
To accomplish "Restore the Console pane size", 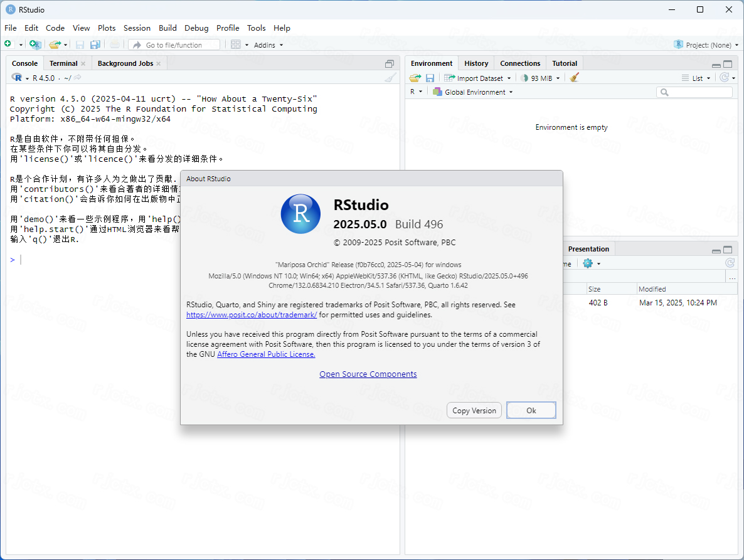I will point(390,63).
